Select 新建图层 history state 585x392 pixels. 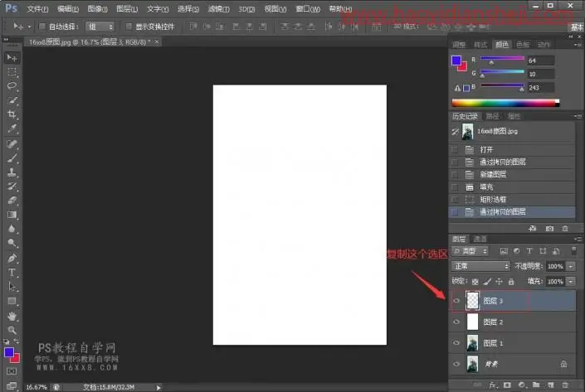pos(512,175)
